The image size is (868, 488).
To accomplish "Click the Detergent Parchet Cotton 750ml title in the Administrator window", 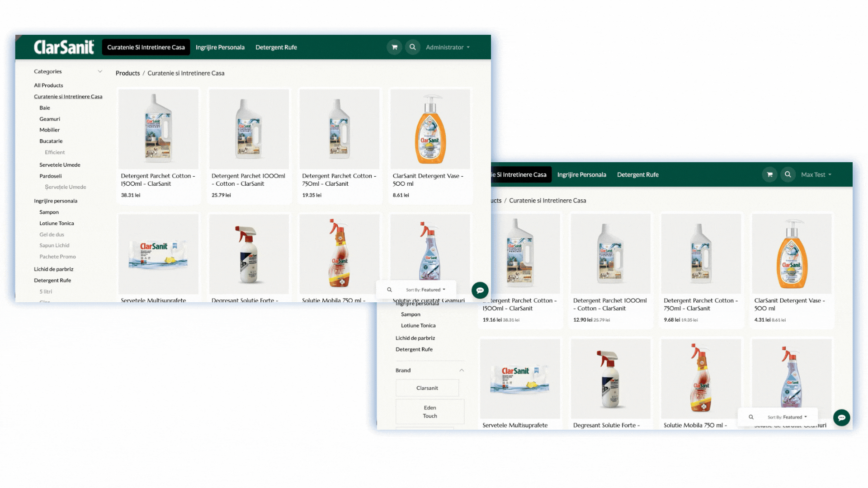I will (339, 180).
